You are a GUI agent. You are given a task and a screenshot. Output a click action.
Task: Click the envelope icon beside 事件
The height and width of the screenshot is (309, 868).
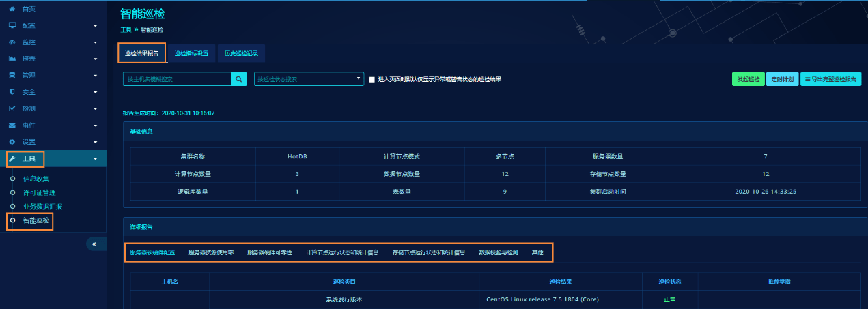coord(12,126)
